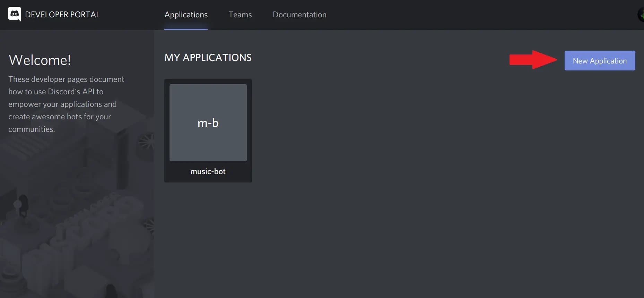Image resolution: width=644 pixels, height=298 pixels.
Task: Open the Teams tab
Action: click(x=240, y=15)
